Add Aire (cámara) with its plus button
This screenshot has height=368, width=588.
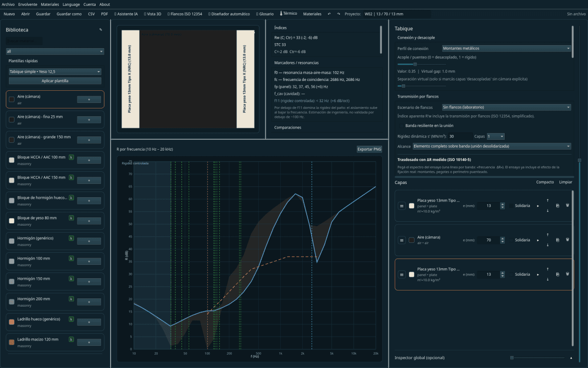(x=89, y=99)
